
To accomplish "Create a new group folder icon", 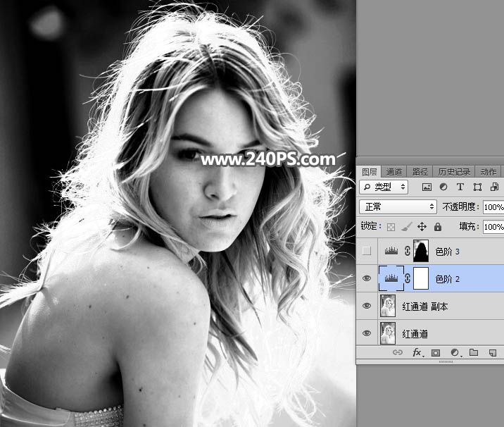I will click(474, 352).
